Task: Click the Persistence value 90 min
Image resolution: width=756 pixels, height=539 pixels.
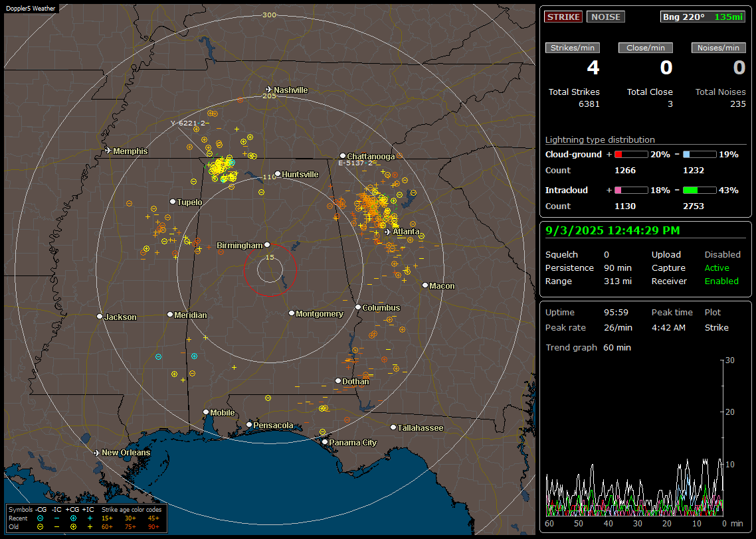Action: coord(618,268)
